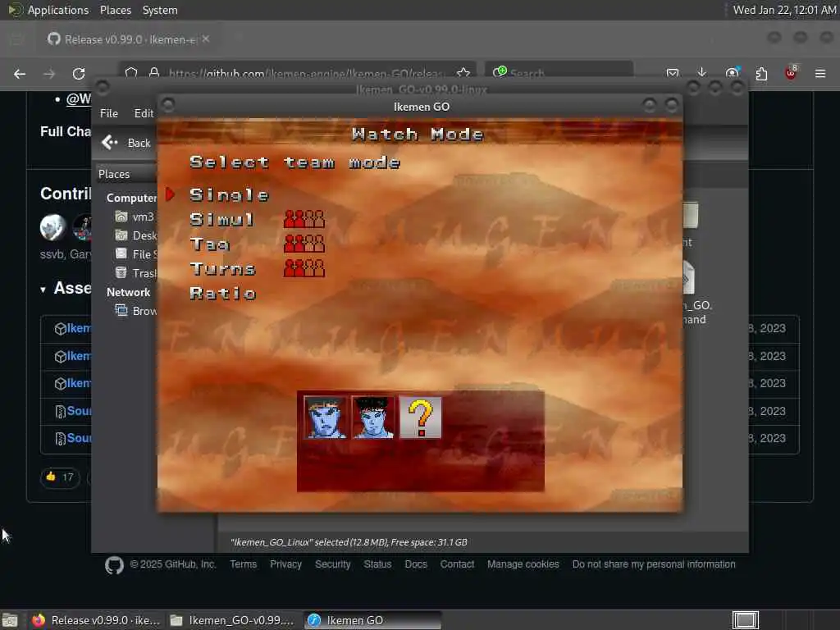This screenshot has height=630, width=840.
Task: Click the clock showing Wed Jan 22
Action: click(x=784, y=10)
